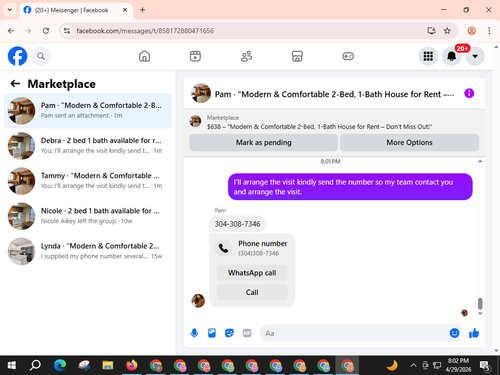The image size is (500, 375).
Task: Click the conversation header title with Pam
Action: pyautogui.click(x=334, y=94)
